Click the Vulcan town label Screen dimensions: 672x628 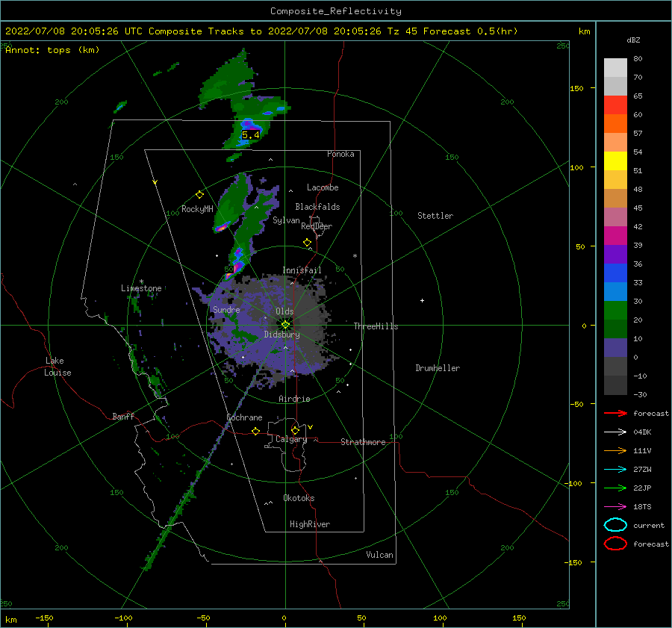pyautogui.click(x=379, y=555)
